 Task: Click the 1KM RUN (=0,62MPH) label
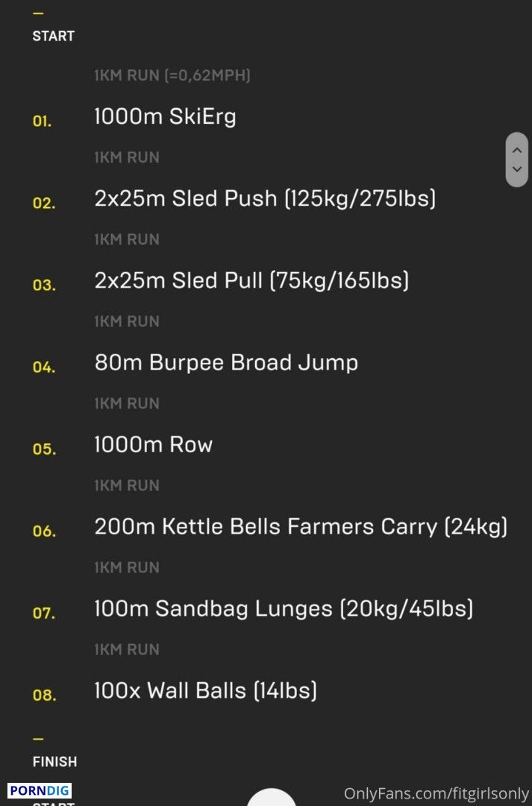tap(172, 75)
